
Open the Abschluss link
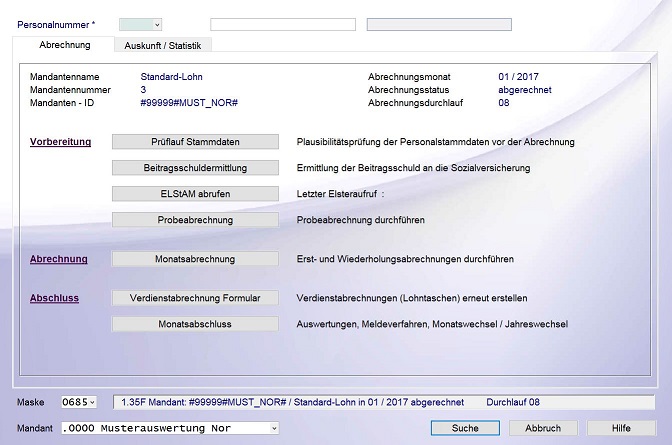[x=54, y=298]
